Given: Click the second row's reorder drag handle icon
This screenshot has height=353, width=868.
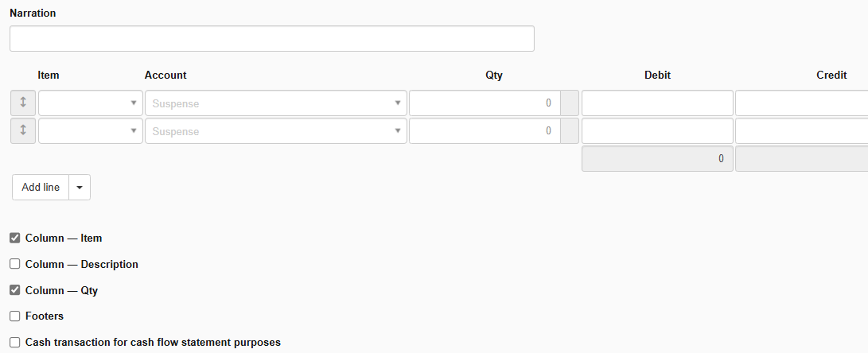Looking at the screenshot, I should (x=23, y=131).
